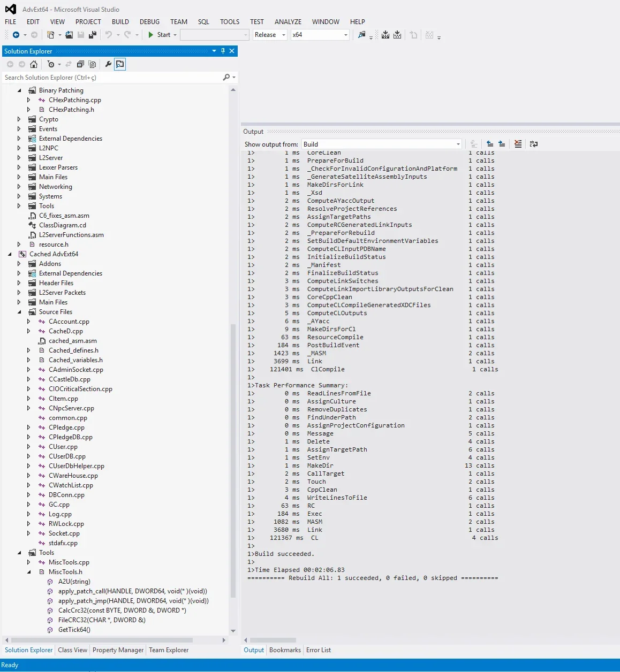Click the Go to Previous Message icon in Output
This screenshot has height=672, width=620.
point(490,144)
